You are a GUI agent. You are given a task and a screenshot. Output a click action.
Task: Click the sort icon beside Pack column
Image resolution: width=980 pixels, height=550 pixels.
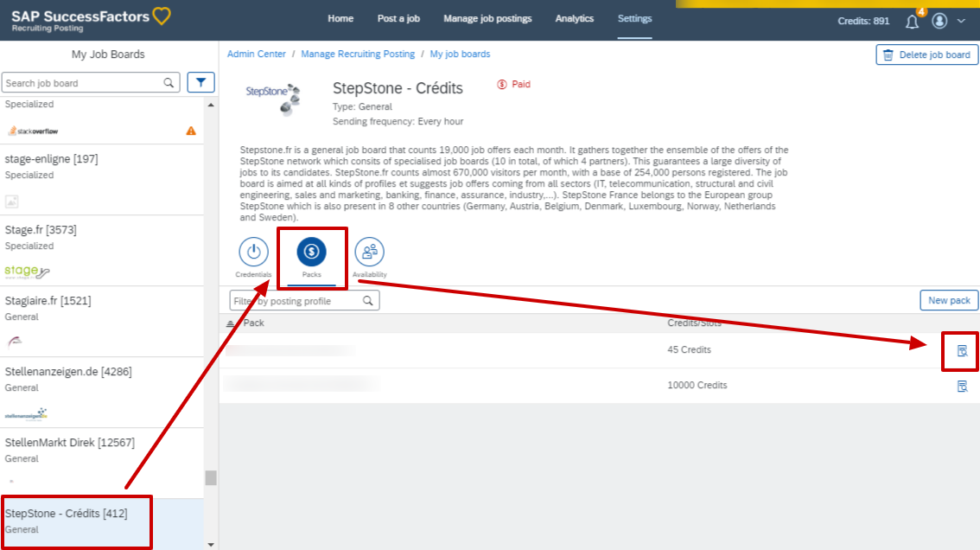point(231,323)
